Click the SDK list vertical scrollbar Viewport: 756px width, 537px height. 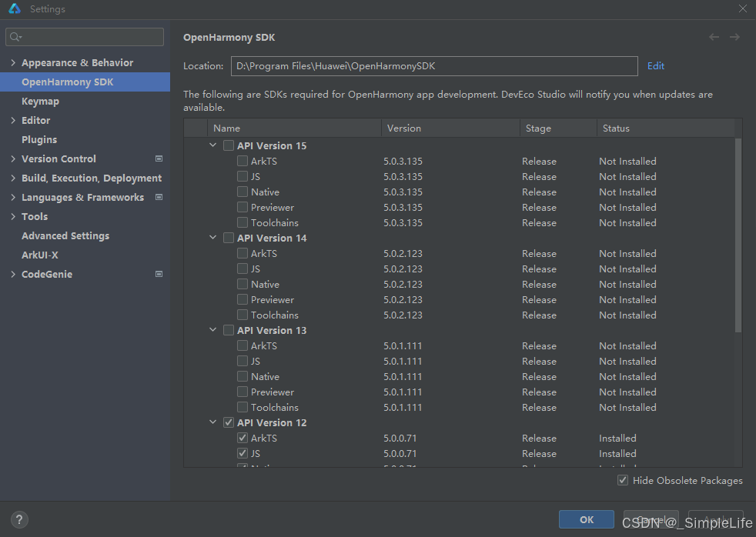pyautogui.click(x=738, y=235)
